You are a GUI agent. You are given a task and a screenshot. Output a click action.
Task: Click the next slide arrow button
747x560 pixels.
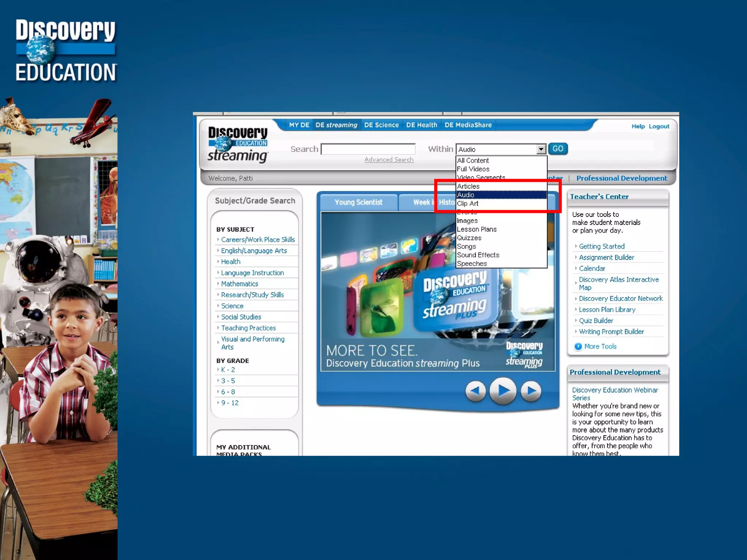pyautogui.click(x=531, y=391)
